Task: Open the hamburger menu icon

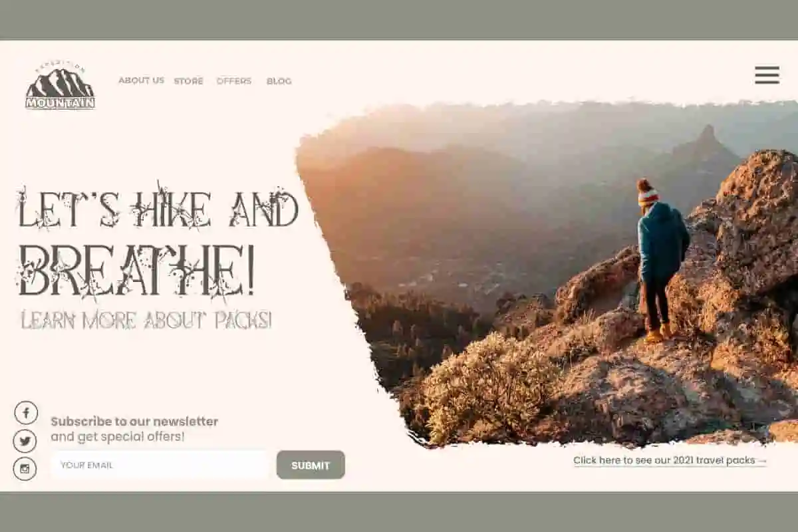Action: tap(767, 75)
